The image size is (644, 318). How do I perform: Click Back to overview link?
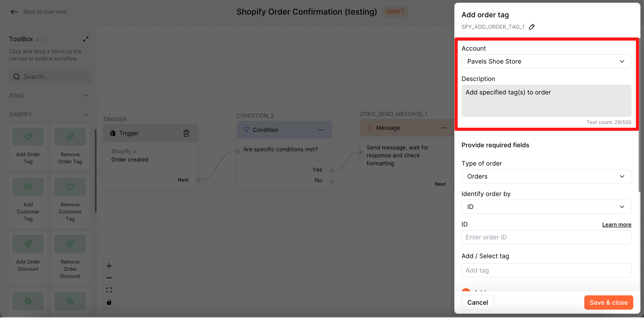(x=45, y=12)
